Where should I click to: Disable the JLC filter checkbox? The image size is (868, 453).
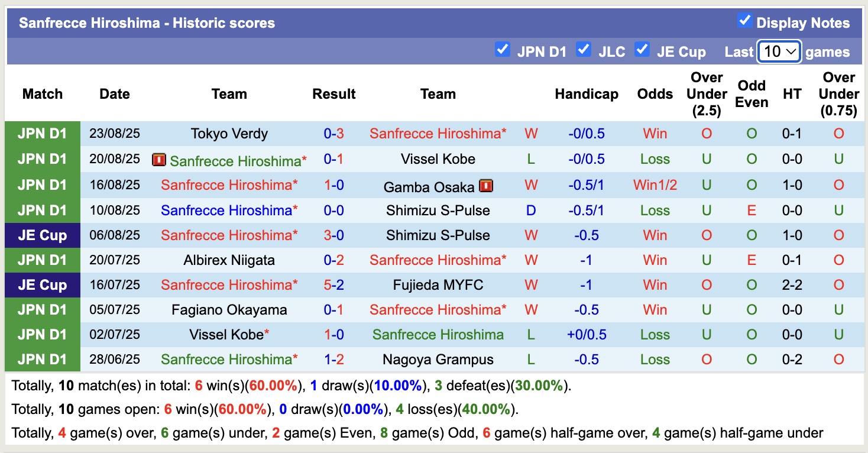tap(584, 51)
